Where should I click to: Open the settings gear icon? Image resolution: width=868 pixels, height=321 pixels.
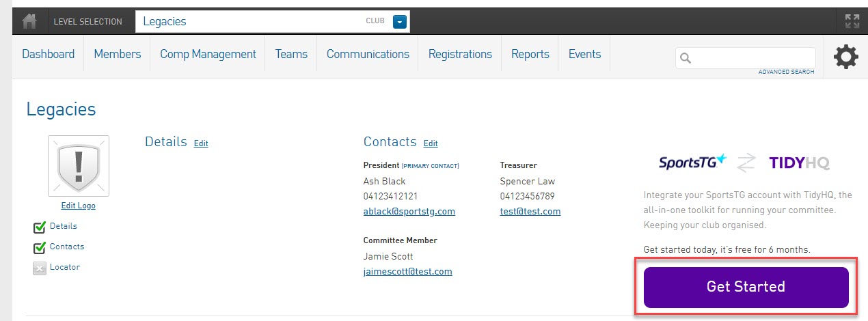click(x=846, y=57)
